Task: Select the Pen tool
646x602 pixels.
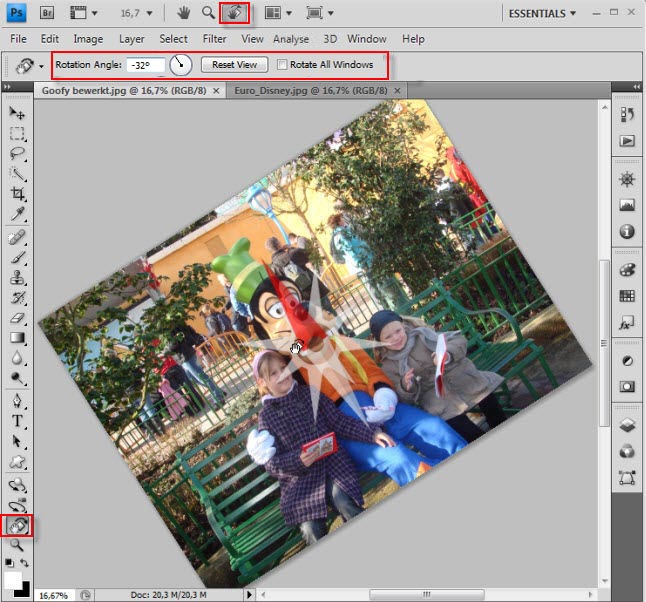Action: click(x=17, y=401)
